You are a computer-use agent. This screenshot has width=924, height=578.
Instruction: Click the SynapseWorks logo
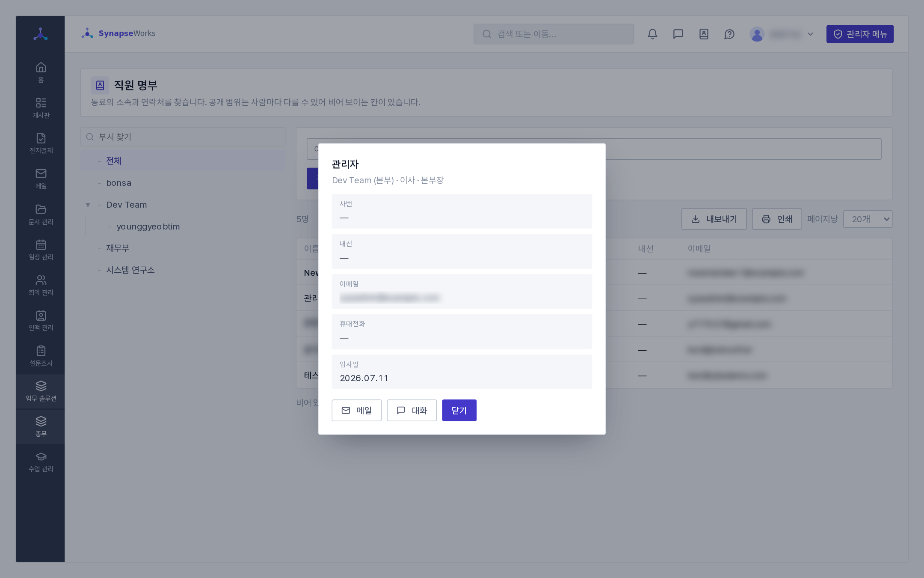click(118, 33)
